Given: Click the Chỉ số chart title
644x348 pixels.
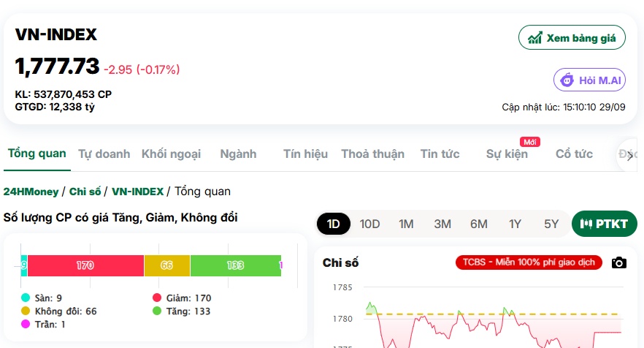Looking at the screenshot, I should (340, 262).
